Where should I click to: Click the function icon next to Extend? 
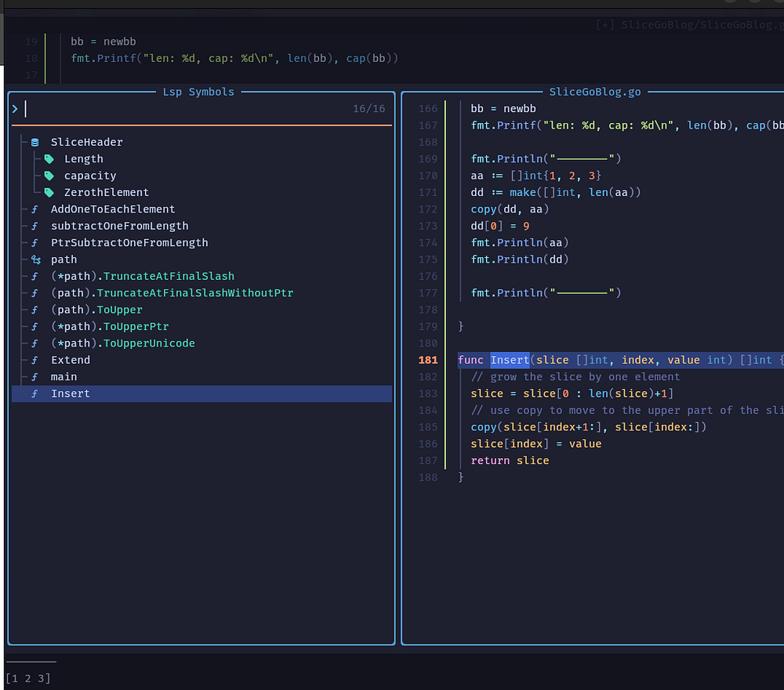tap(34, 360)
